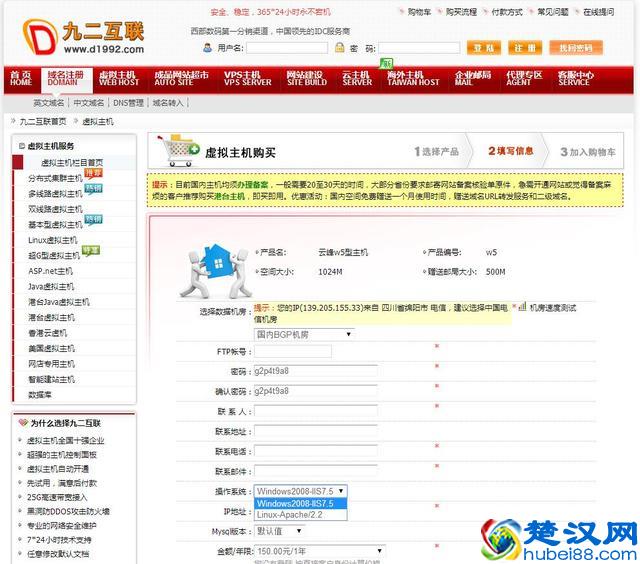Screen dimensions: 640x564
Task: Open 网站建设 SITE BUILD nav tab
Action: 307,78
